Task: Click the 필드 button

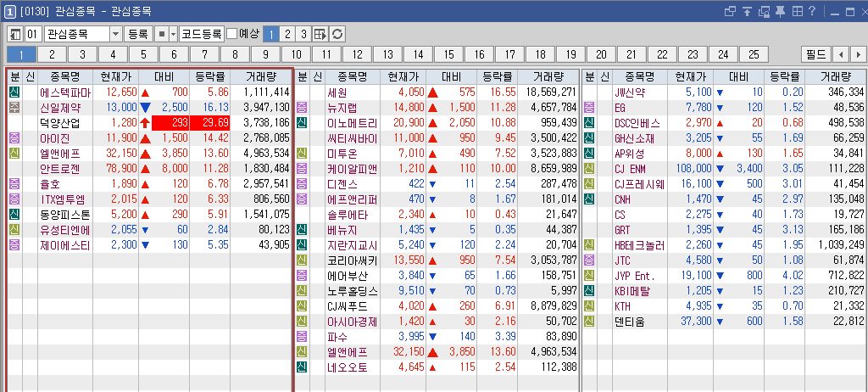Action: coord(816,54)
